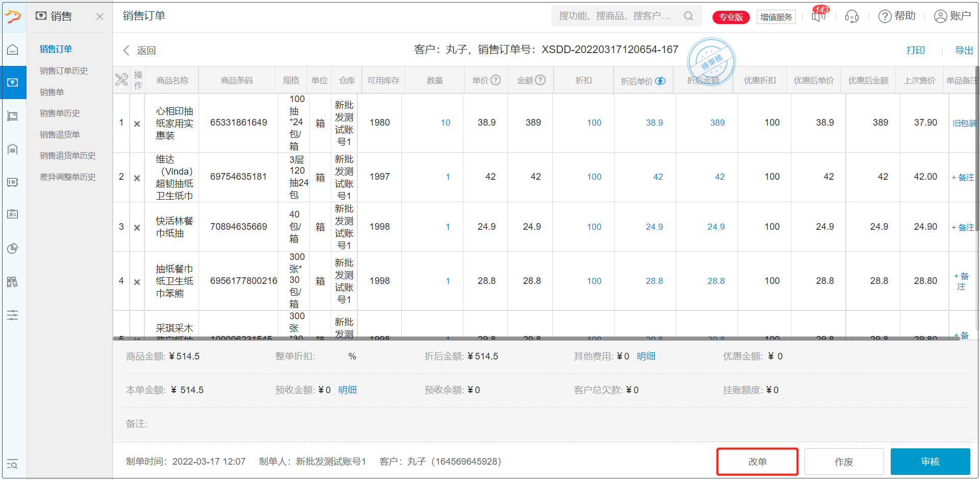The height and width of the screenshot is (480, 980).
Task: Click the horizontal scrollbar below the table
Action: point(536,338)
